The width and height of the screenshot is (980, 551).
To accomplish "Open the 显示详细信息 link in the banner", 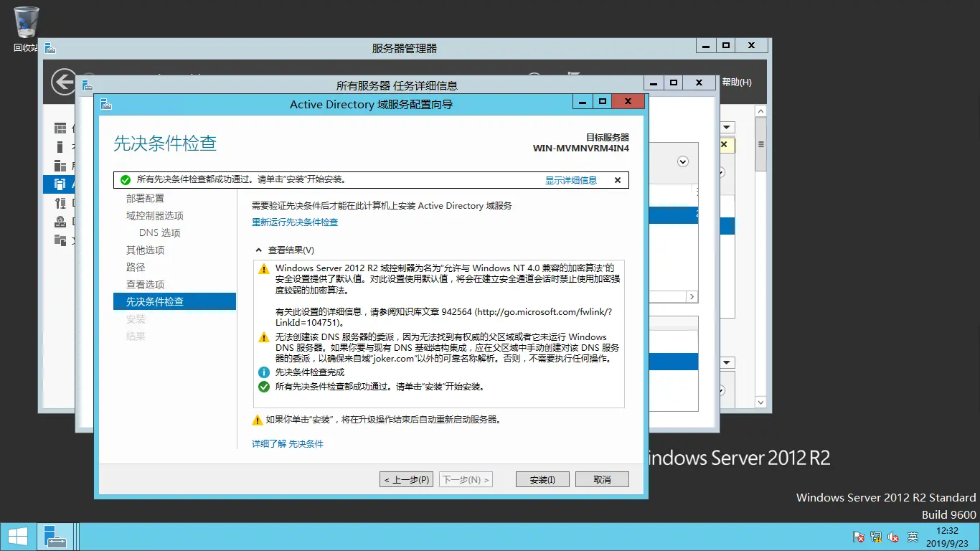I will [571, 180].
